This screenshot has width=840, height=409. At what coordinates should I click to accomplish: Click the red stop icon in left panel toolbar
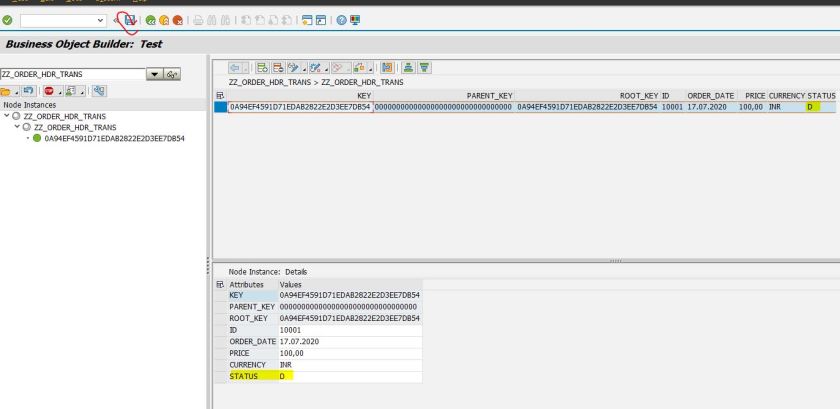tap(48, 91)
